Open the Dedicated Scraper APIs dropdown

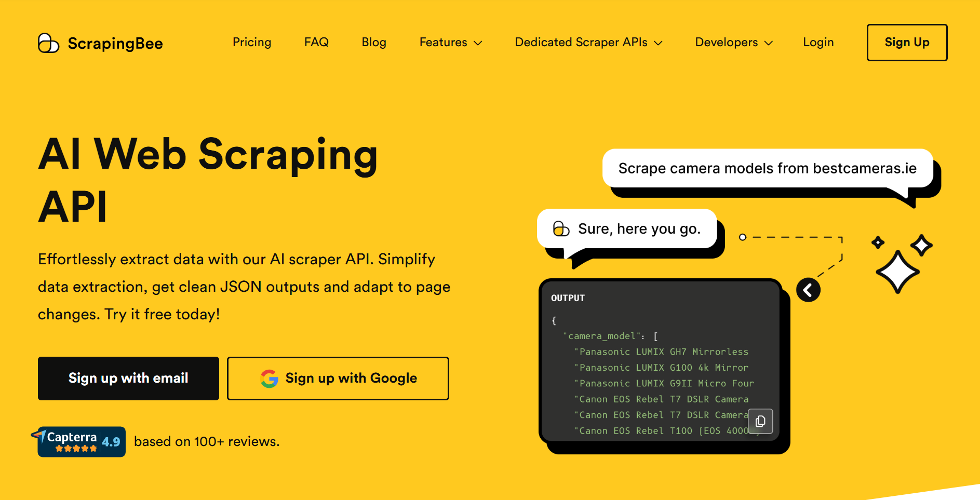(588, 43)
